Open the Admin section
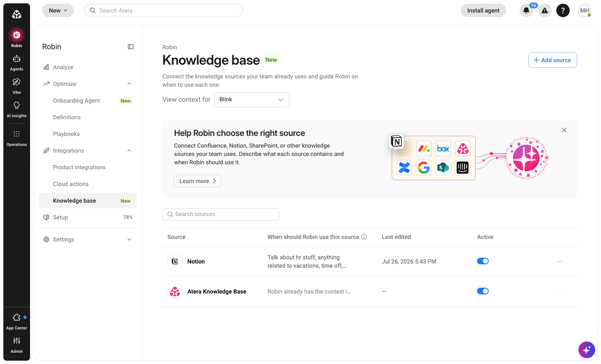601x364 pixels. 17,345
